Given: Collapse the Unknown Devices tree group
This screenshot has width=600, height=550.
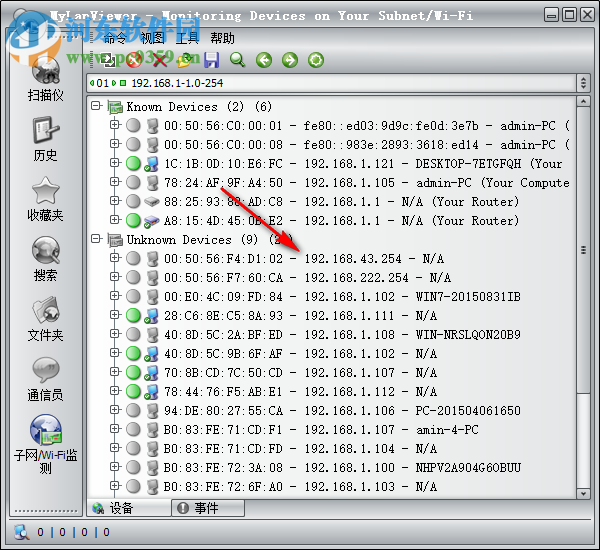Looking at the screenshot, I should 96,239.
